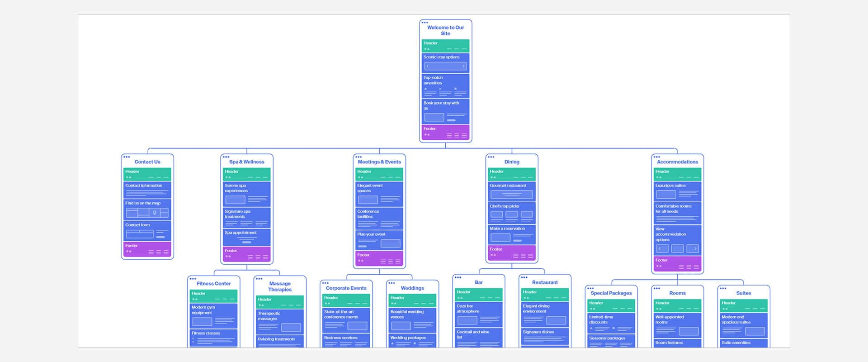
Task: Open the three-dot menu on Accommodations card
Action: click(x=657, y=157)
